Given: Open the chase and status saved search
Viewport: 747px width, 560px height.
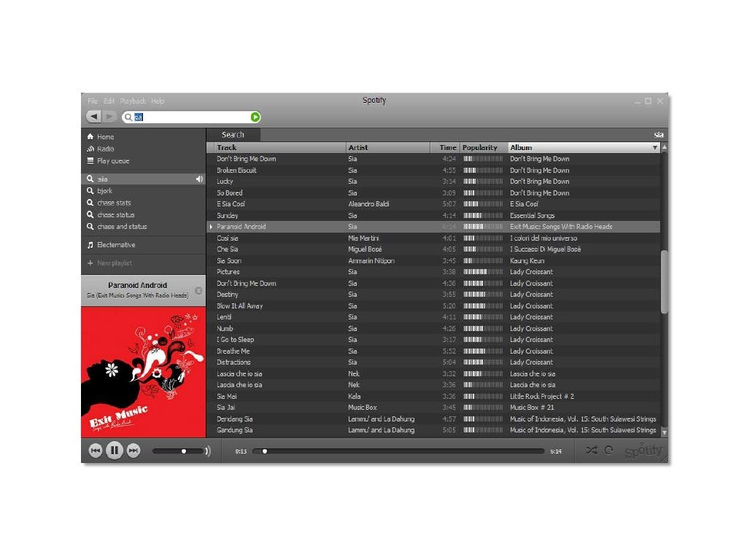Looking at the screenshot, I should click(x=122, y=227).
